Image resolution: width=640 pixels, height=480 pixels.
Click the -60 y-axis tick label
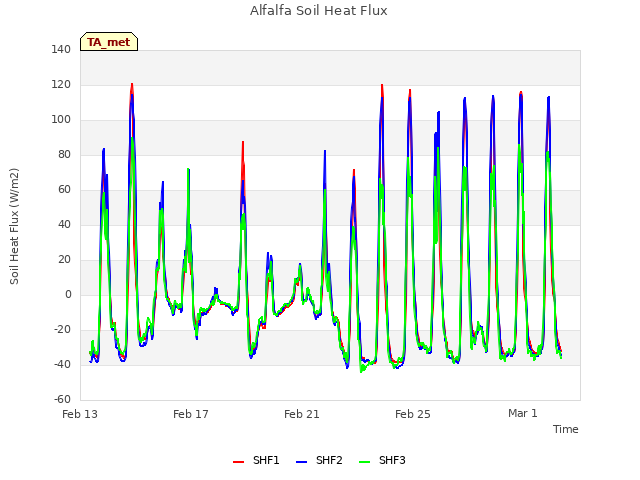click(x=62, y=400)
